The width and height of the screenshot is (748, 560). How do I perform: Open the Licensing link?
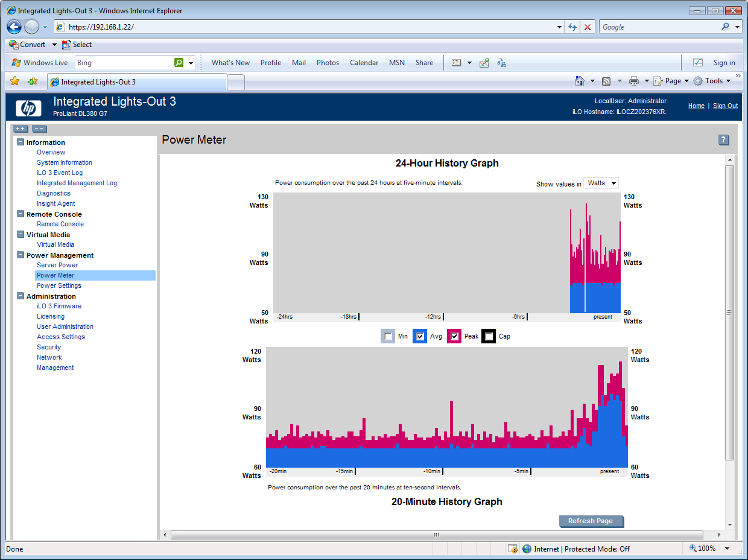point(51,317)
